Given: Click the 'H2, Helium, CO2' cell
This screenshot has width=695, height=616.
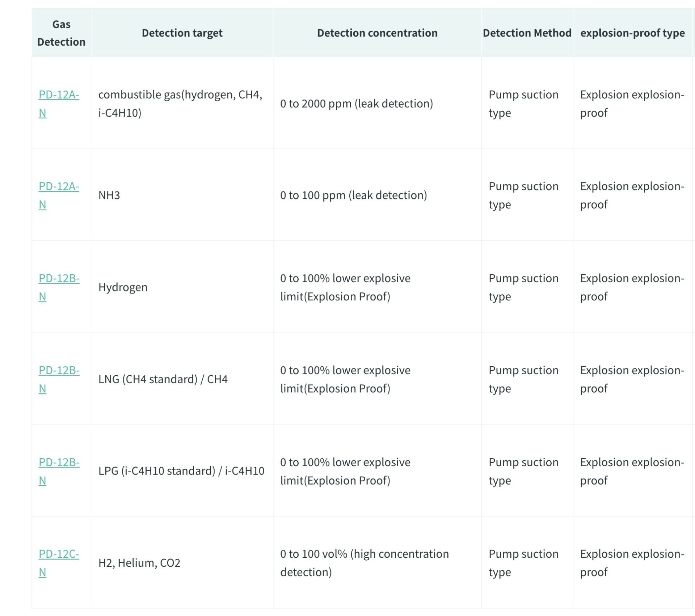Looking at the screenshot, I should coord(182,563).
